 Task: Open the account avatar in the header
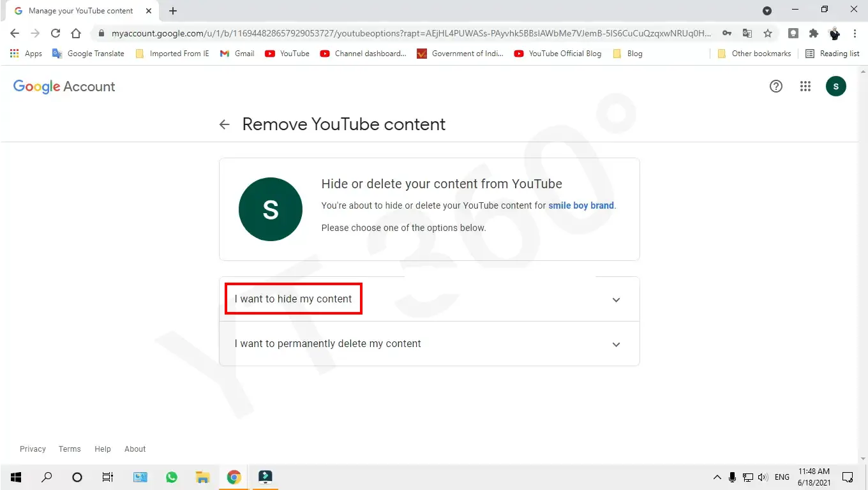tap(836, 86)
